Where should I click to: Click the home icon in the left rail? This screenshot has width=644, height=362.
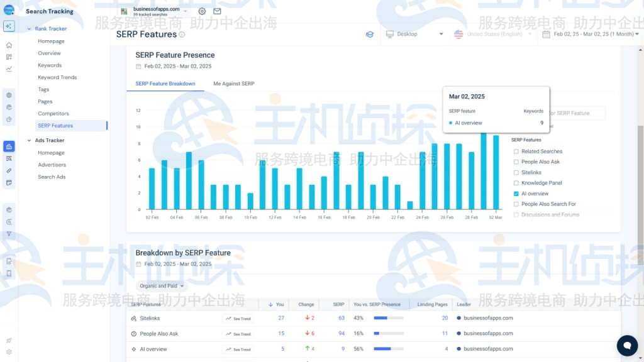[8, 45]
